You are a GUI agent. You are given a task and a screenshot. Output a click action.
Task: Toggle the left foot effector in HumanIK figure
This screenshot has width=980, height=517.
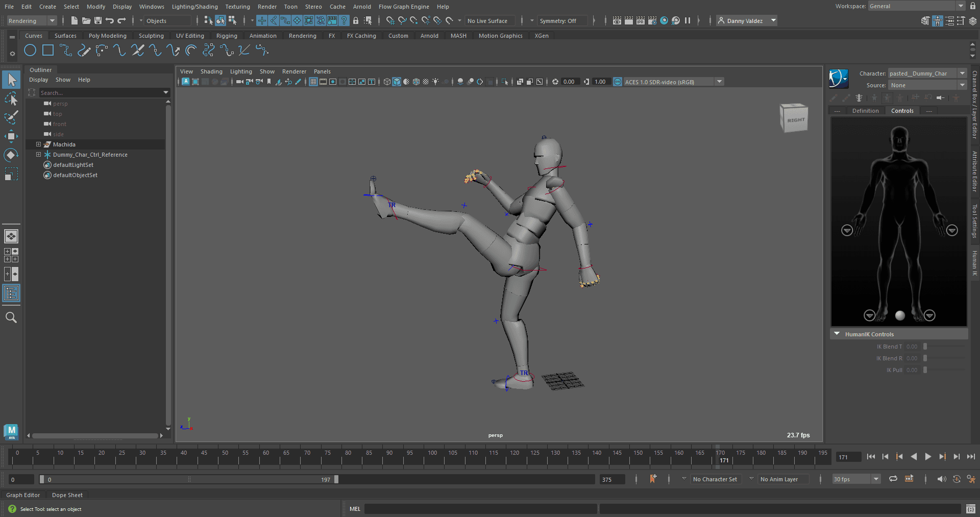click(929, 315)
